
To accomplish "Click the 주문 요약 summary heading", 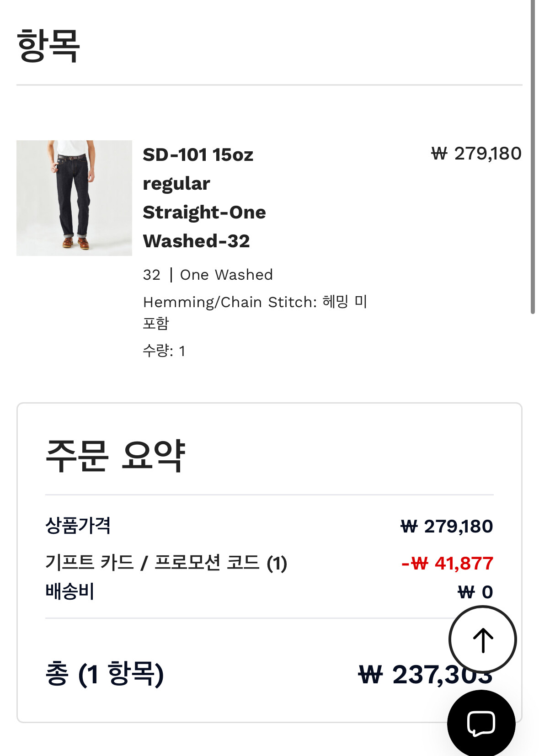I will point(115,455).
